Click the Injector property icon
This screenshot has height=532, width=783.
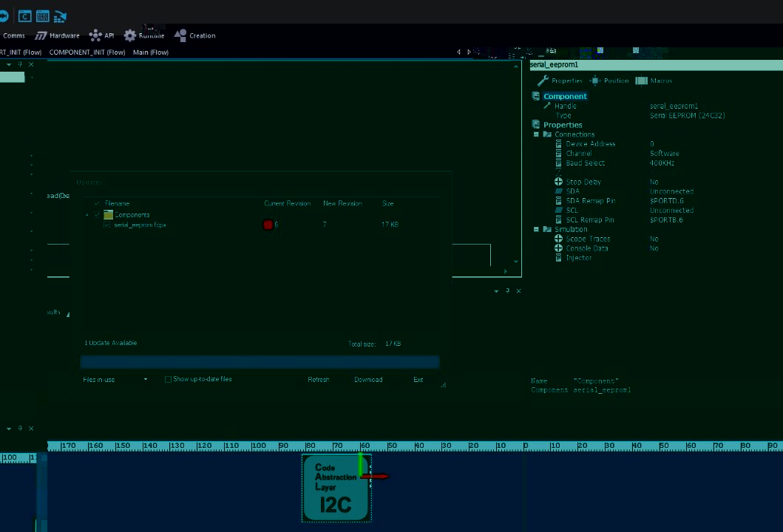558,258
